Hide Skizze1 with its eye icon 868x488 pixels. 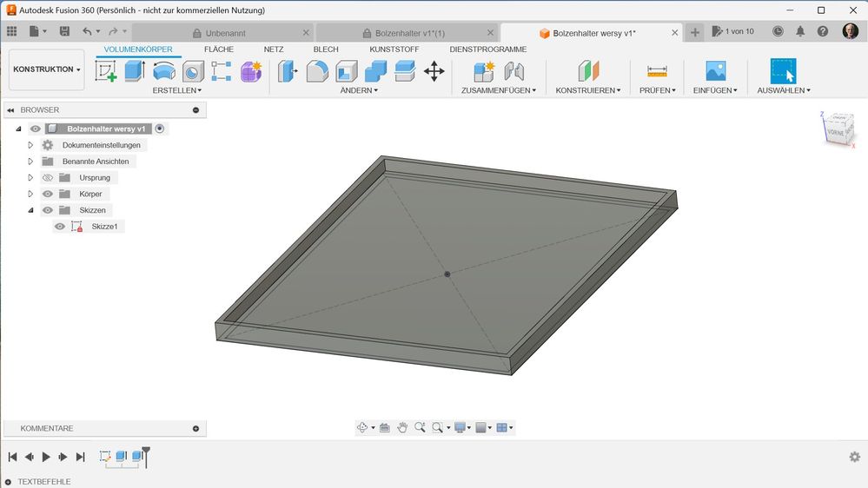click(x=60, y=227)
